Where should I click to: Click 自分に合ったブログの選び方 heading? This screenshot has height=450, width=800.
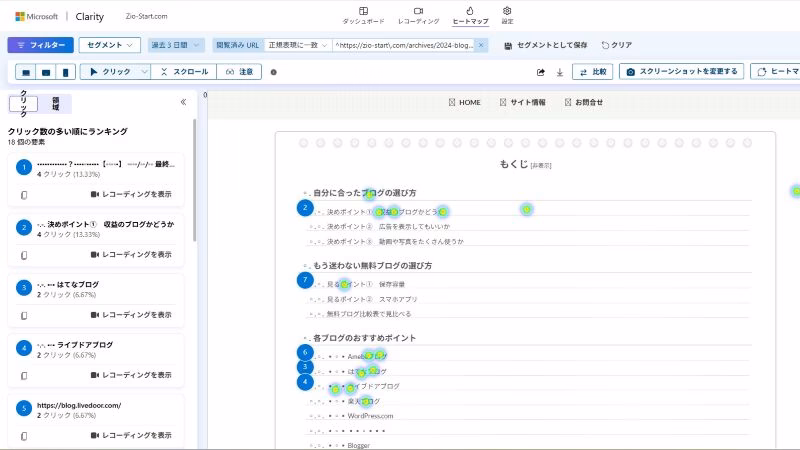[x=365, y=193]
